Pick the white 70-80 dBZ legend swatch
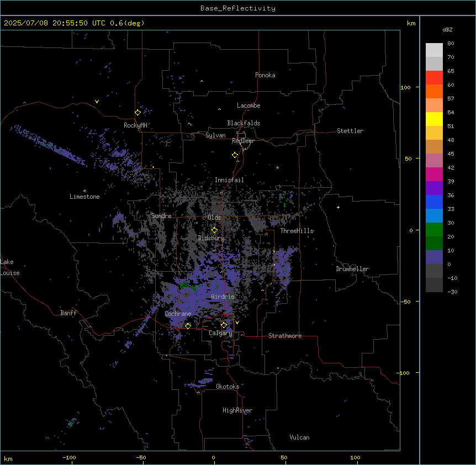This screenshot has height=465, width=476. click(x=434, y=50)
